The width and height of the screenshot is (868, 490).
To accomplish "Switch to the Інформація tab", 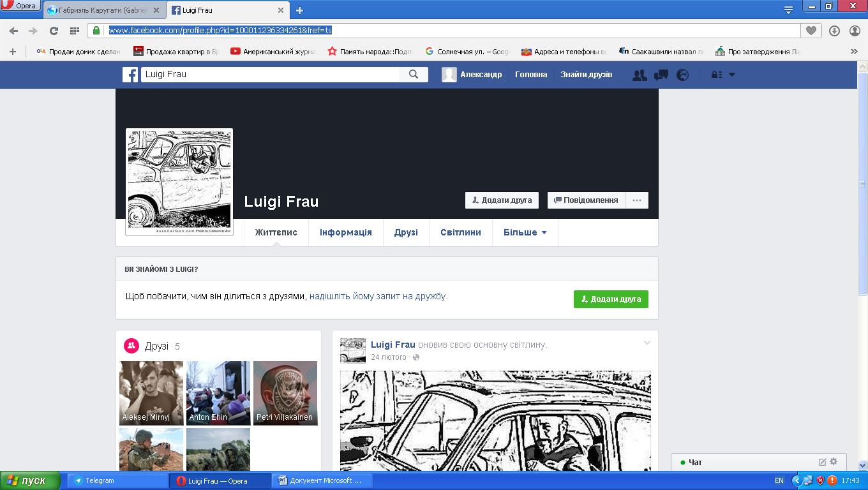I will click(x=345, y=233).
